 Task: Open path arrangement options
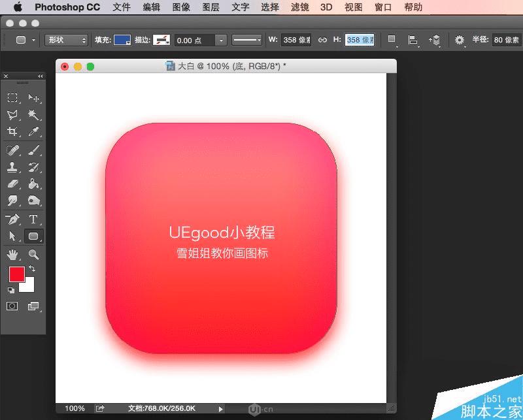(435, 40)
